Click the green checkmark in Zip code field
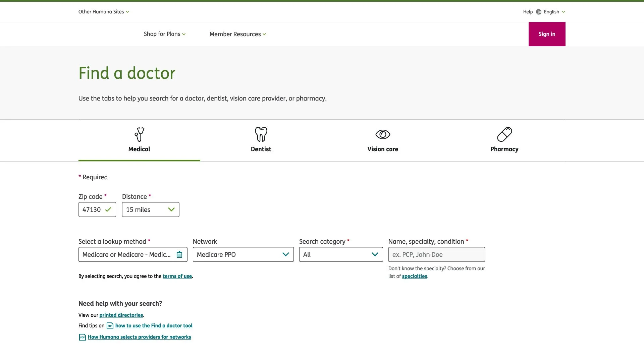Screen dimensions: 644x362 (x=108, y=210)
